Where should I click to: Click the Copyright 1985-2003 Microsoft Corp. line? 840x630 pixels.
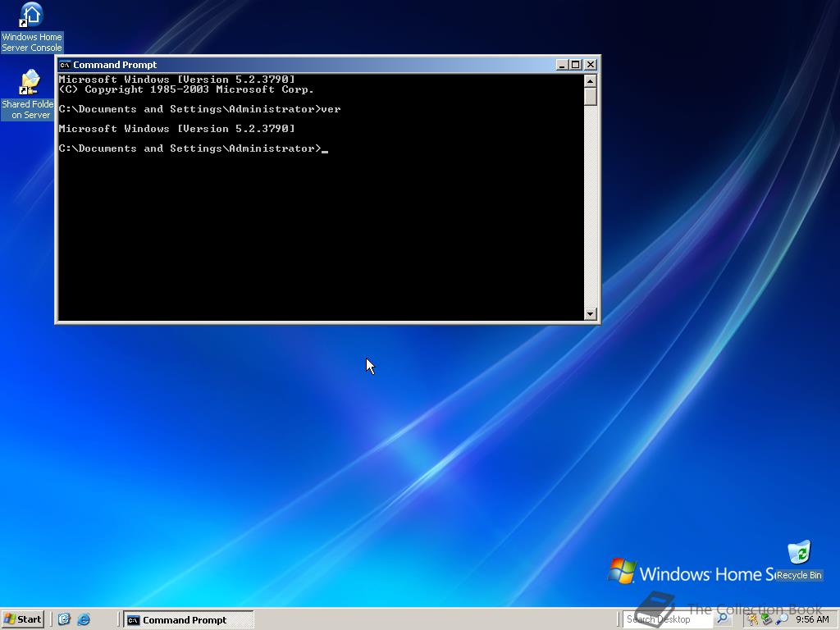tap(186, 89)
